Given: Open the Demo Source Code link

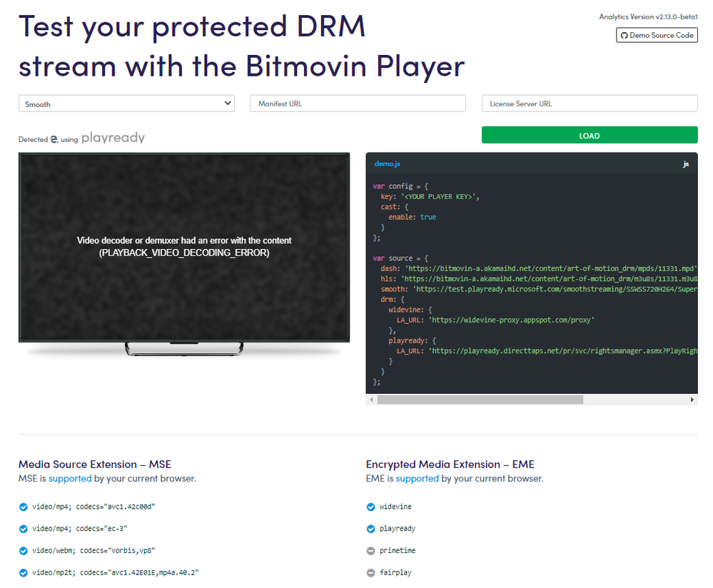Looking at the screenshot, I should pos(657,36).
